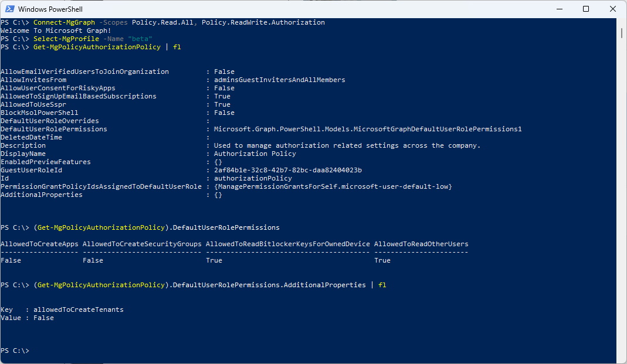Click the GUID "2af84b1e-32c8-42b7-82bc-daa82404023b"
627x364 pixels.
pos(288,170)
